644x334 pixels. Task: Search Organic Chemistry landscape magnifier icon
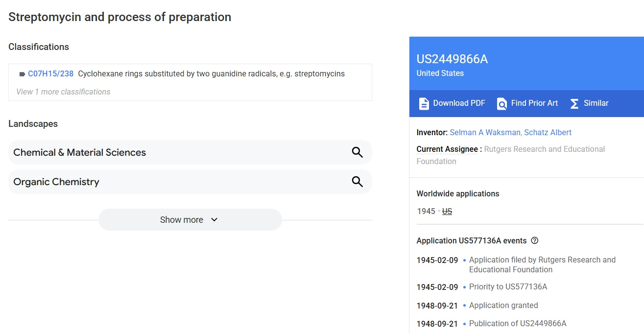[358, 182]
